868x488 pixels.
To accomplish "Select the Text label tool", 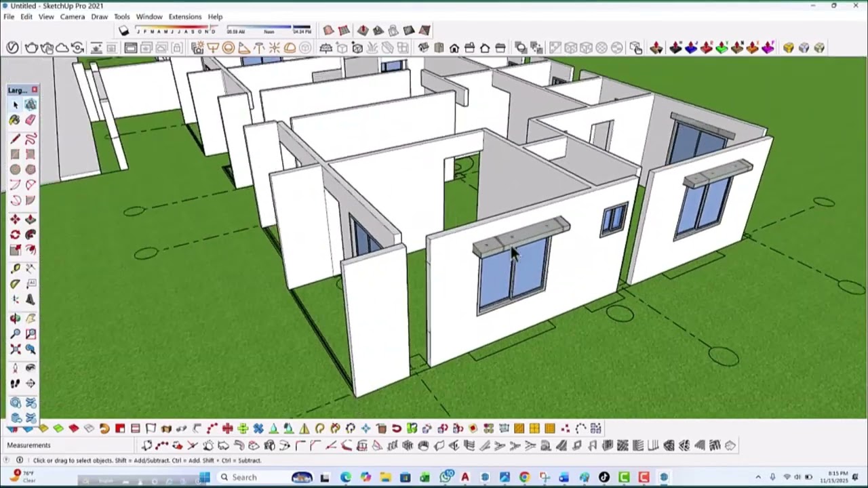I will [x=31, y=284].
